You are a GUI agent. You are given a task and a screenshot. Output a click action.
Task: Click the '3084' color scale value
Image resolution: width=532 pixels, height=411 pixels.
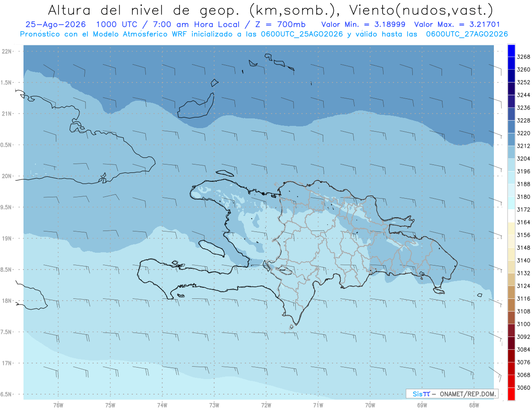coord(523,349)
